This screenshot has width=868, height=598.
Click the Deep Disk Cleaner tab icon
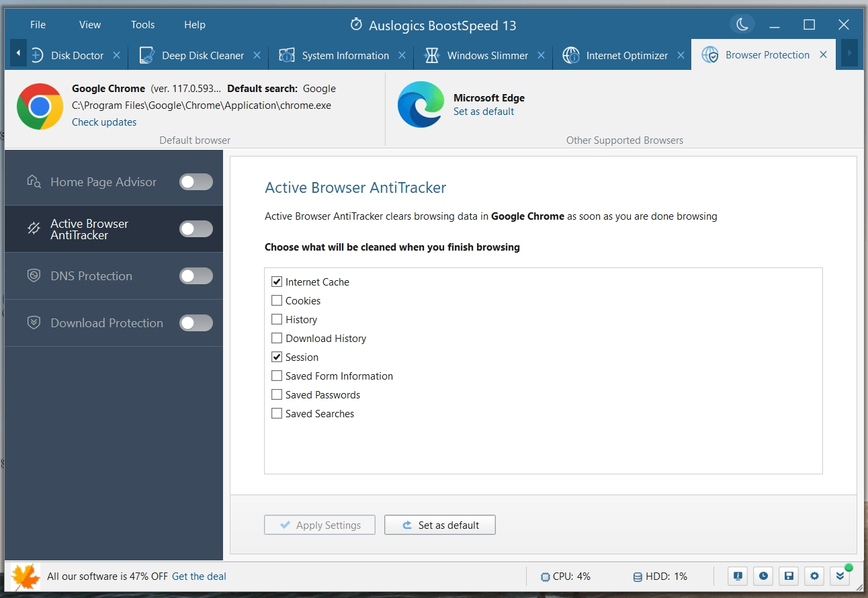(x=147, y=55)
